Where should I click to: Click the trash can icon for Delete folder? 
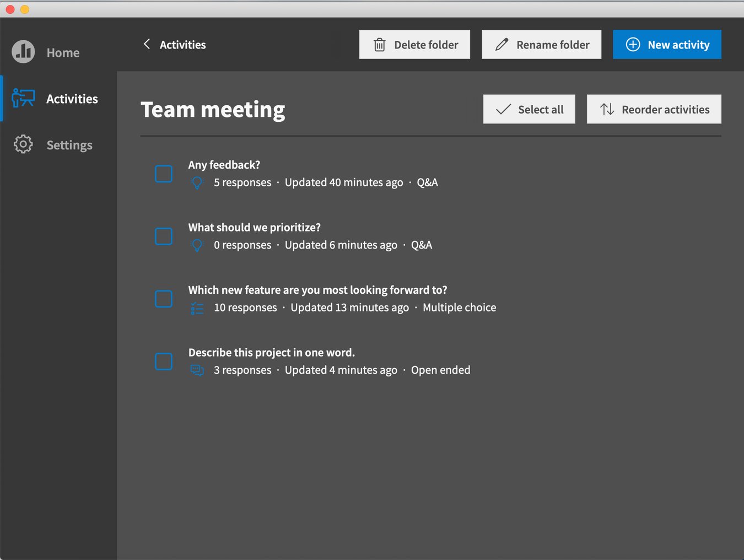(380, 45)
